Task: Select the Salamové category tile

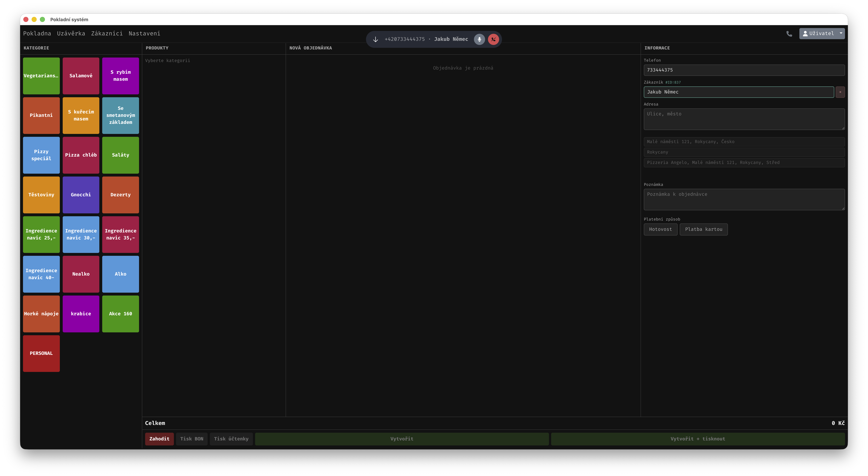Action: pyautogui.click(x=81, y=76)
